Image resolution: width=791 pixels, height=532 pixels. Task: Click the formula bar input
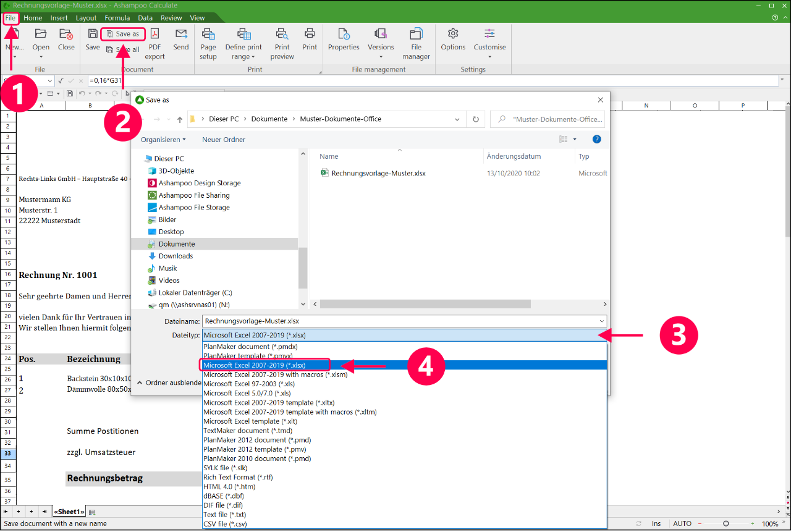(433, 80)
